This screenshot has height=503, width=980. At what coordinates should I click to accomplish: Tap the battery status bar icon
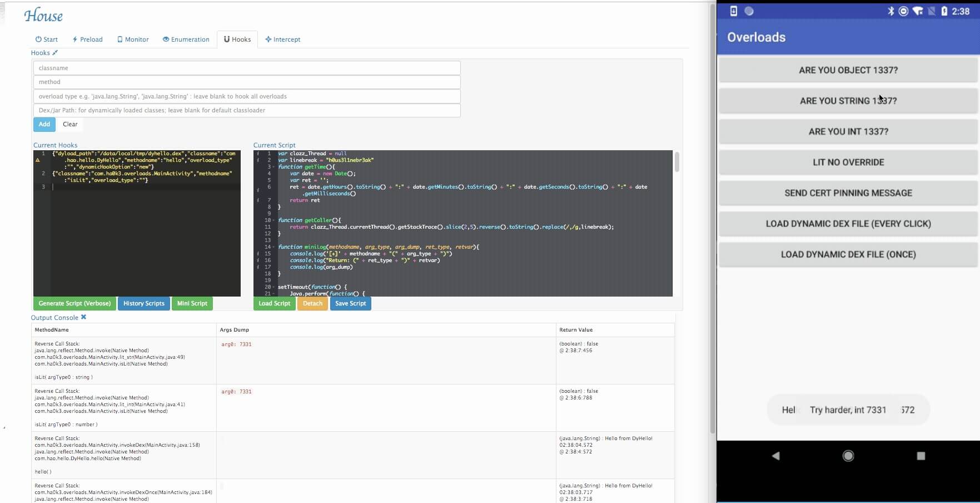coord(944,11)
